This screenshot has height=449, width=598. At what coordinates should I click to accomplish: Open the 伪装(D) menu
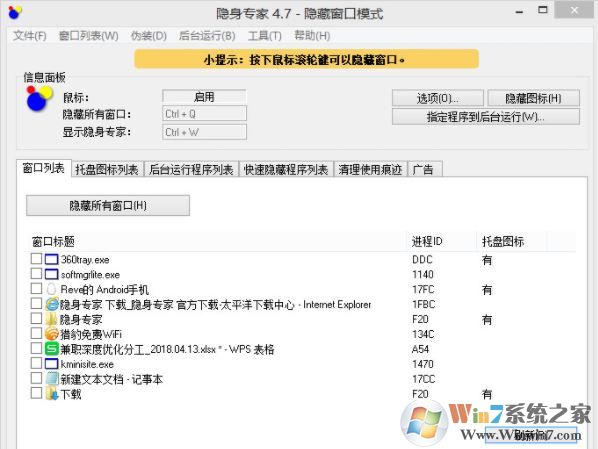click(x=148, y=36)
